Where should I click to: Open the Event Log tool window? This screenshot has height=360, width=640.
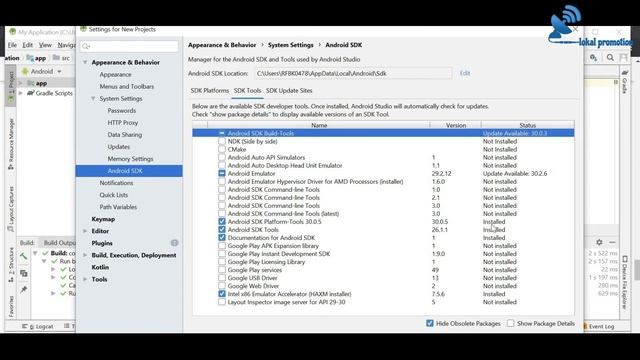coord(598,326)
